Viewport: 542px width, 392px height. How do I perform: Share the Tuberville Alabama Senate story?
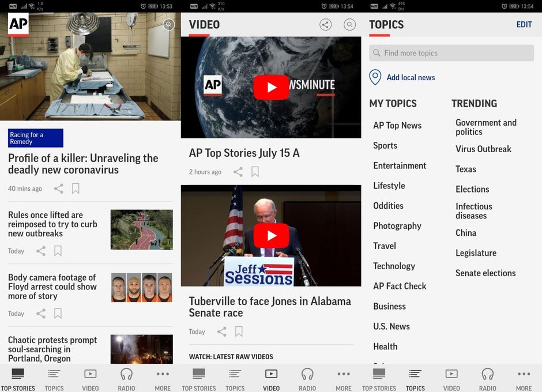coord(221,331)
